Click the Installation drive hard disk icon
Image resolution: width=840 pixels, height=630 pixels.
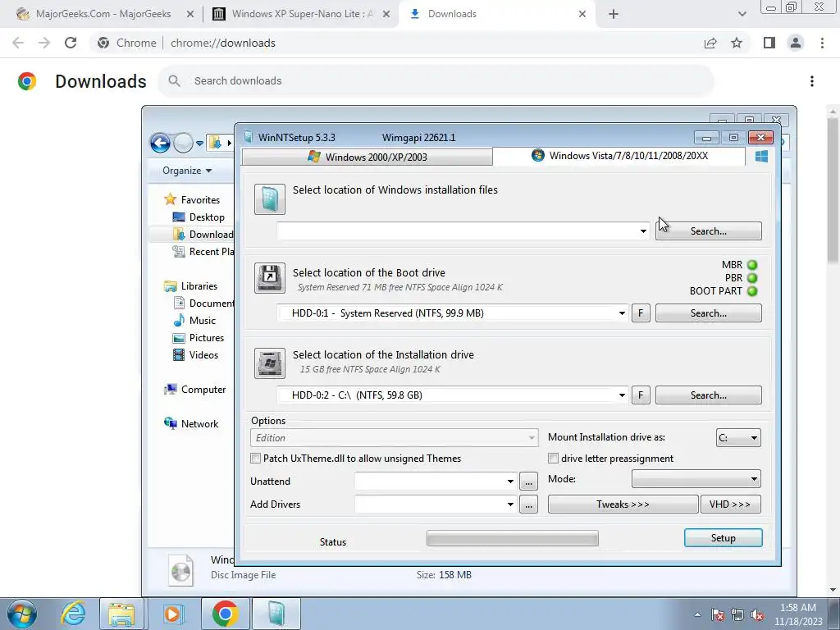269,363
